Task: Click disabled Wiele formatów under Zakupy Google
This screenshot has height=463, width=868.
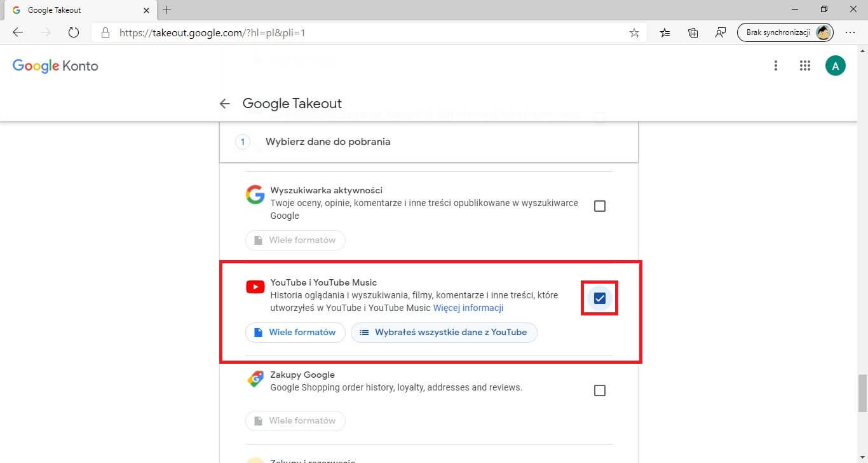Action: (295, 421)
